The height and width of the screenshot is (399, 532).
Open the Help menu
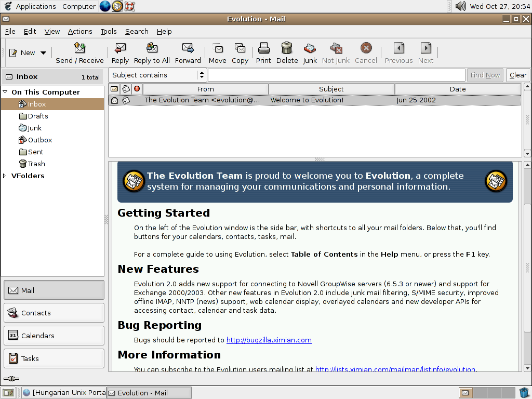point(164,32)
